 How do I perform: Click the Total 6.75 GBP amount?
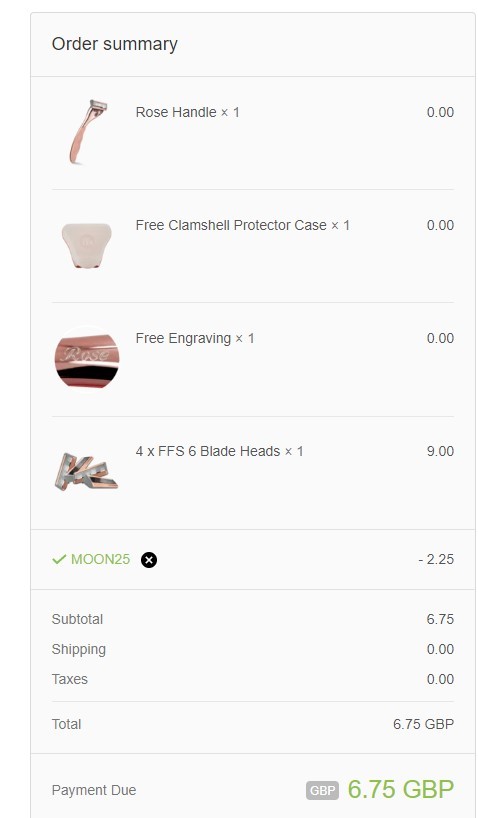pos(423,724)
